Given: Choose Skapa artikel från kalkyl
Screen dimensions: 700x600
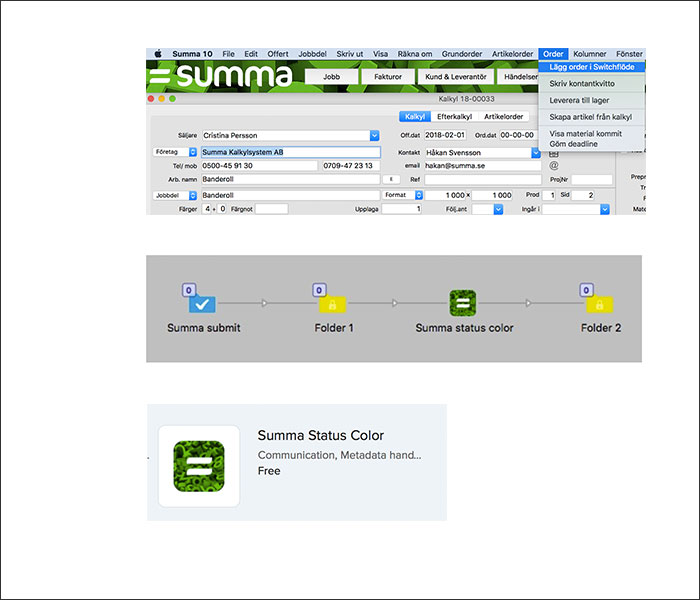Looking at the screenshot, I should coord(592,117).
